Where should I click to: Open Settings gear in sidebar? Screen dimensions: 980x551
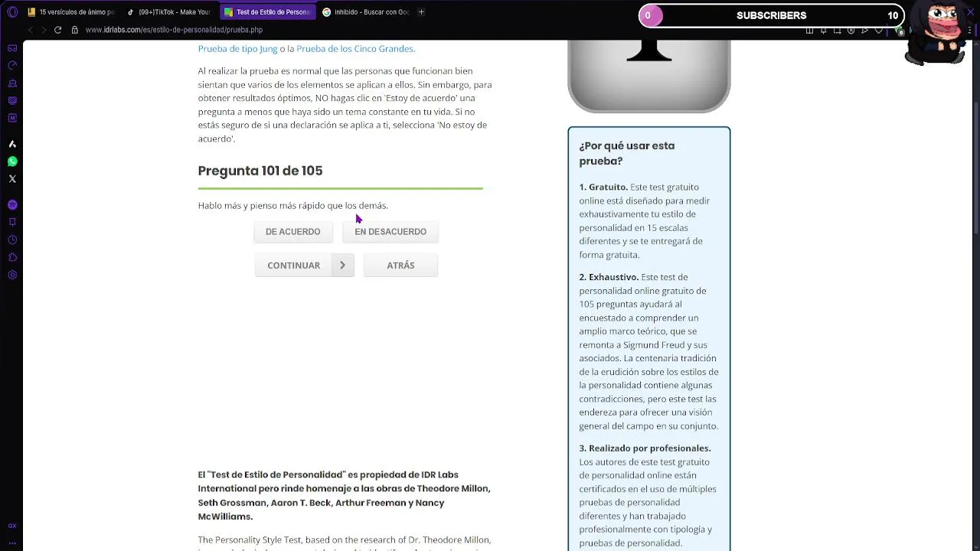tap(12, 275)
